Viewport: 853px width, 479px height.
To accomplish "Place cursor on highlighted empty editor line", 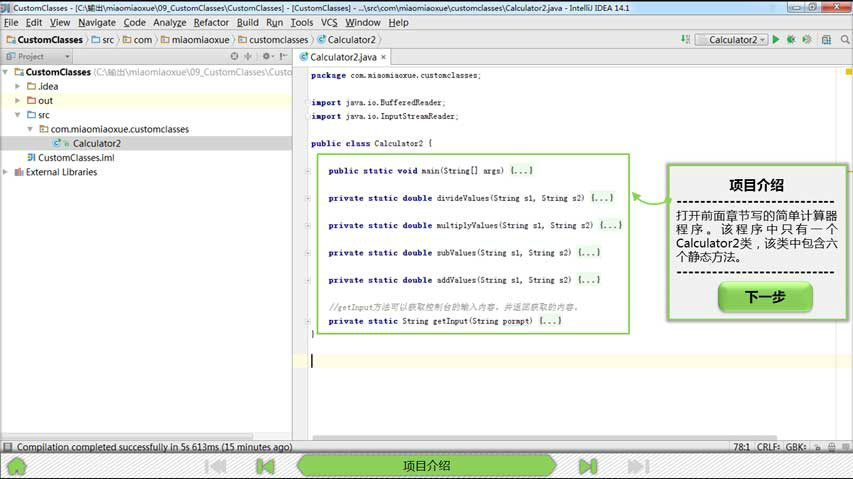I will click(x=571, y=360).
